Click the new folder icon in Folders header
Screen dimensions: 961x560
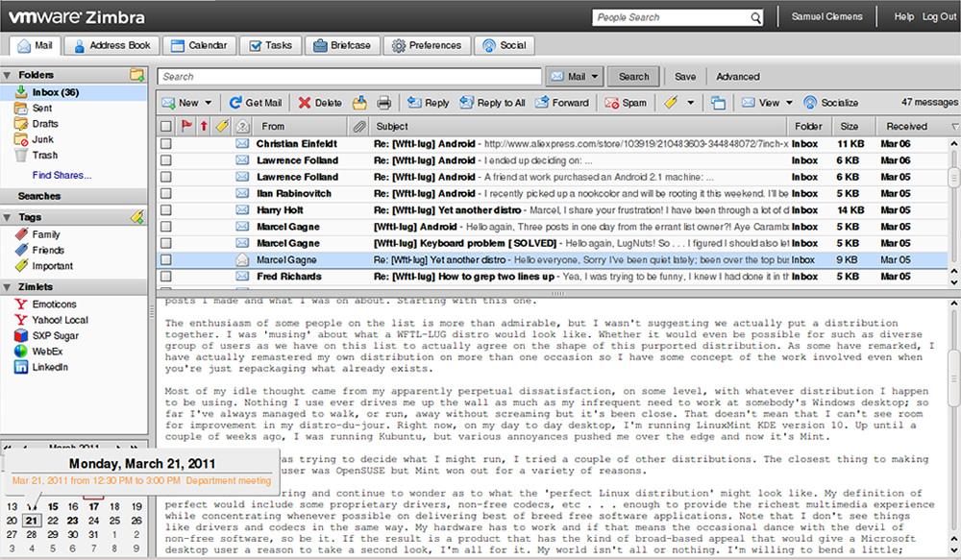(x=136, y=75)
